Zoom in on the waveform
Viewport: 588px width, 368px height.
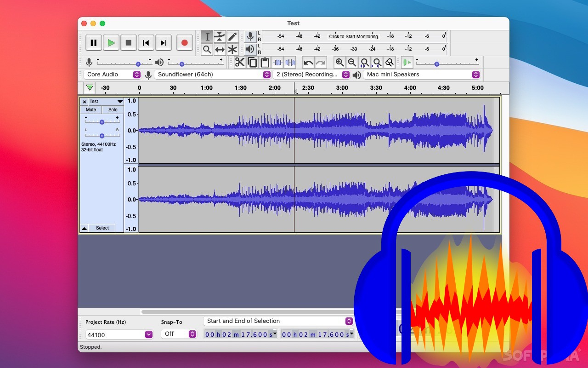point(340,62)
